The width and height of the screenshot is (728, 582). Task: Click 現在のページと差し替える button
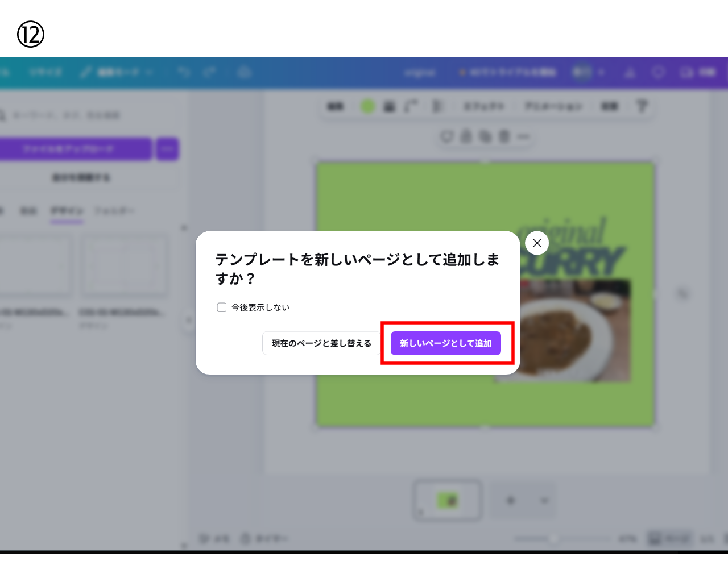point(321,343)
